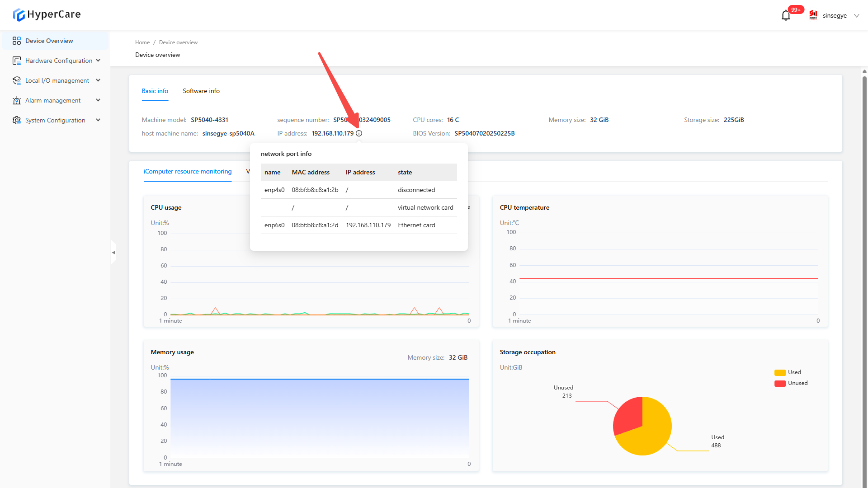This screenshot has width=868, height=488.
Task: Click the Device Overview grid icon
Action: [x=17, y=41]
